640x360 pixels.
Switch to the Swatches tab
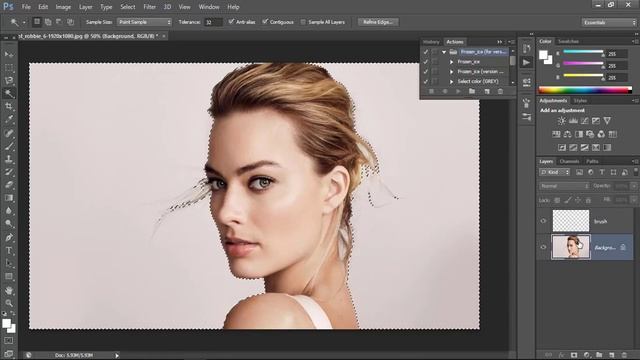pyautogui.click(x=568, y=41)
